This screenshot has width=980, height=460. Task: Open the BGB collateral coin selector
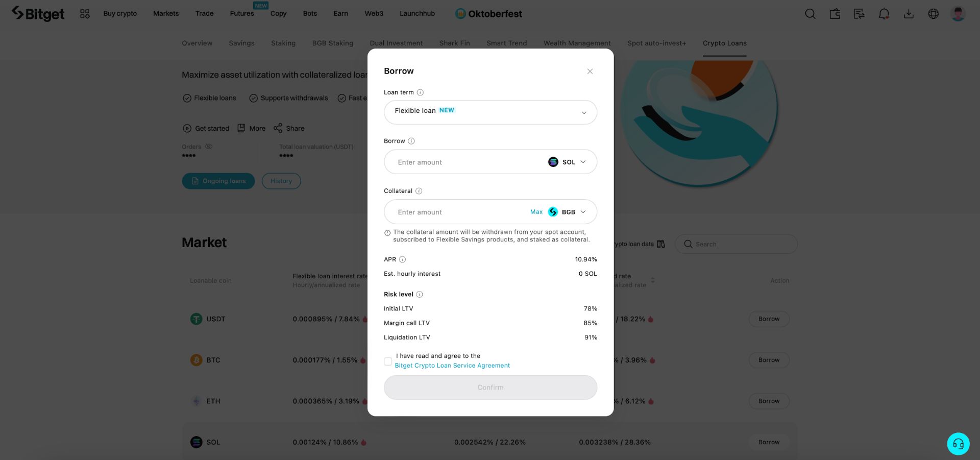[x=567, y=212]
